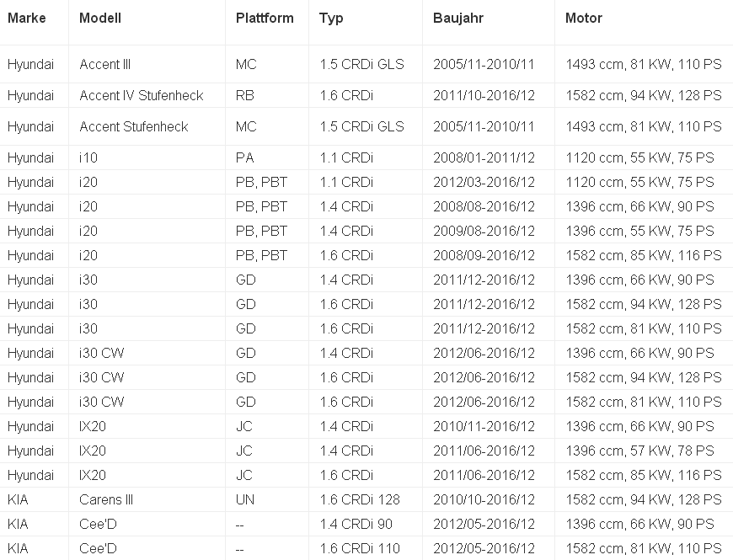Select the 2008/01-2011/12 Baujahr cell
This screenshot has height=560, width=733.
click(x=484, y=157)
